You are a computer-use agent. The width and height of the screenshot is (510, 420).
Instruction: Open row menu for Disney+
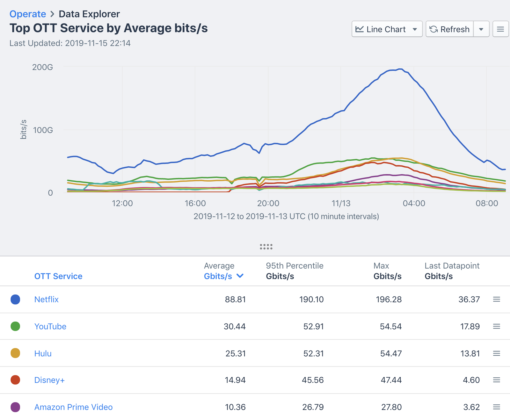point(497,380)
